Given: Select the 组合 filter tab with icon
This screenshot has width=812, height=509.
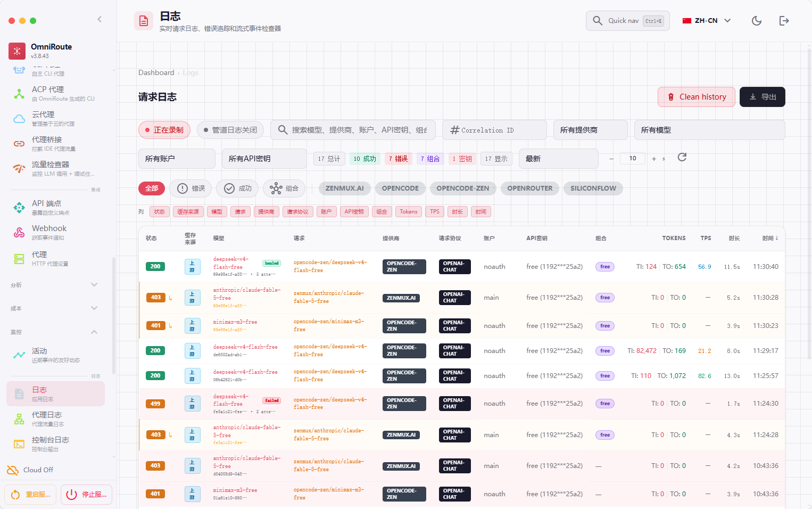Looking at the screenshot, I should tap(284, 188).
